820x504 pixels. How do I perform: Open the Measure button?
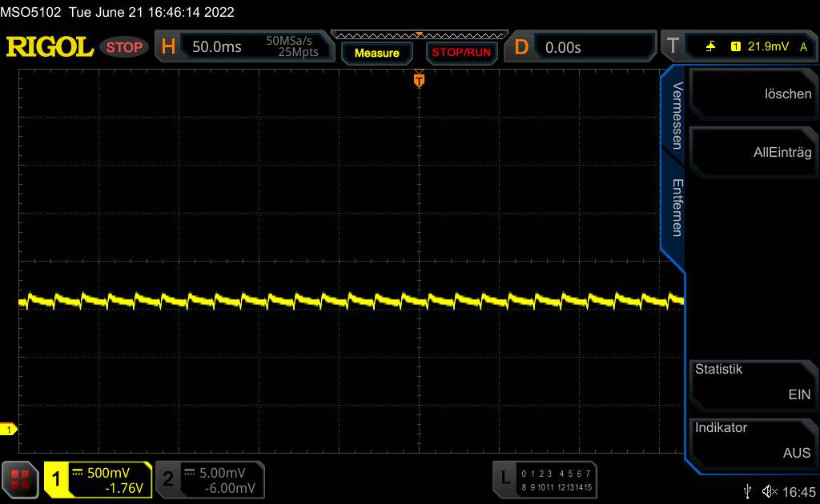(377, 53)
